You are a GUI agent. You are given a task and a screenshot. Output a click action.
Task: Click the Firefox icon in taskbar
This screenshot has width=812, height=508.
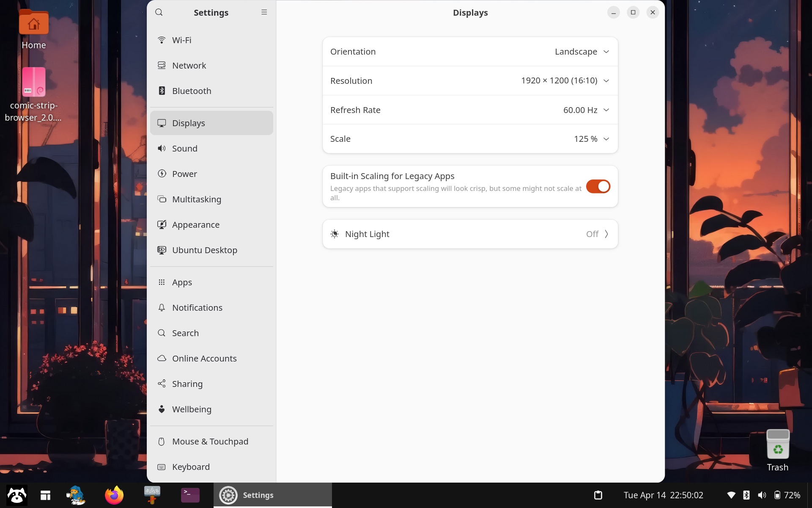click(x=114, y=495)
